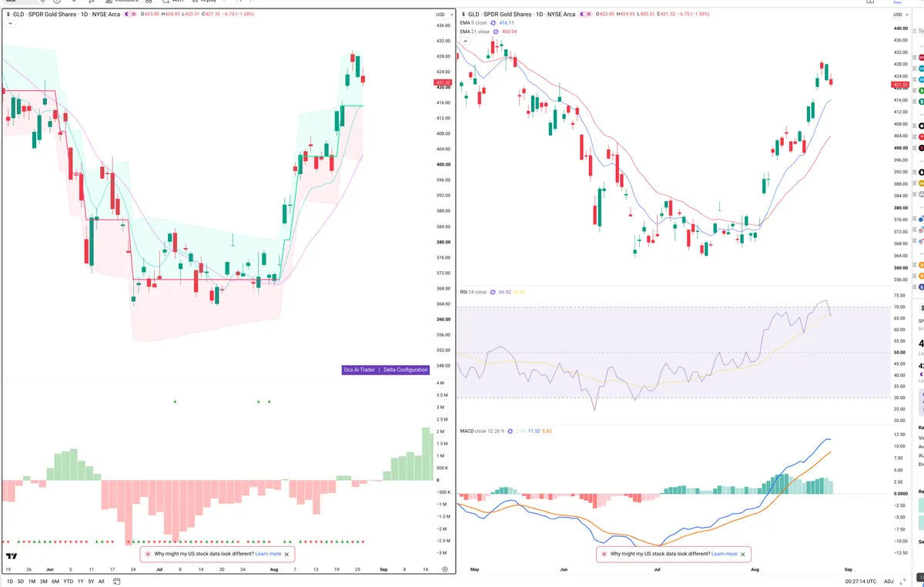The height and width of the screenshot is (587, 924).
Task: Dismiss the stock data notice in right chart
Action: [743, 554]
